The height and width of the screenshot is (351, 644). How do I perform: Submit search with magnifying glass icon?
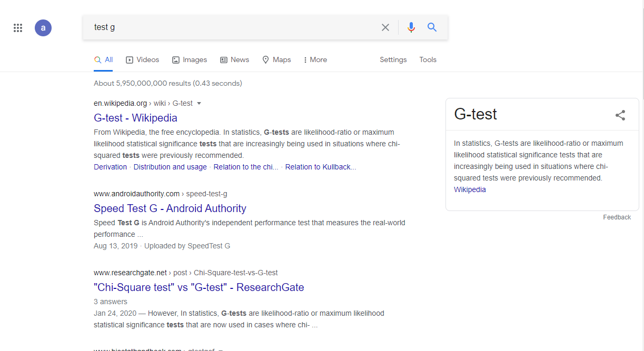click(x=432, y=27)
